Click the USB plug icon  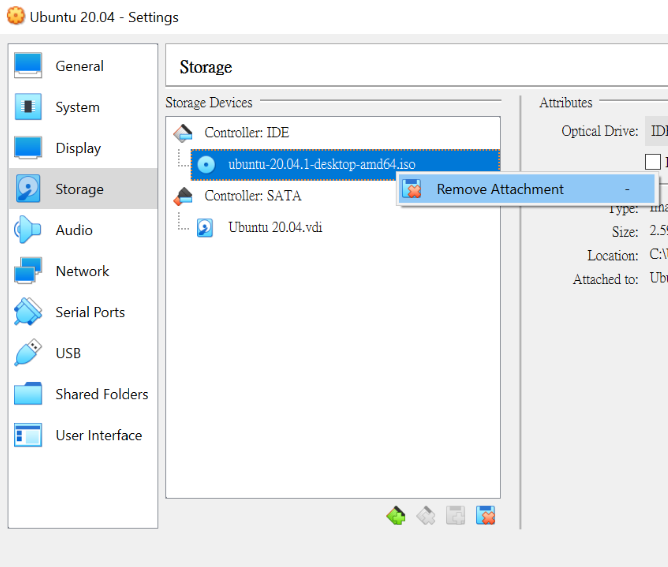tap(28, 352)
